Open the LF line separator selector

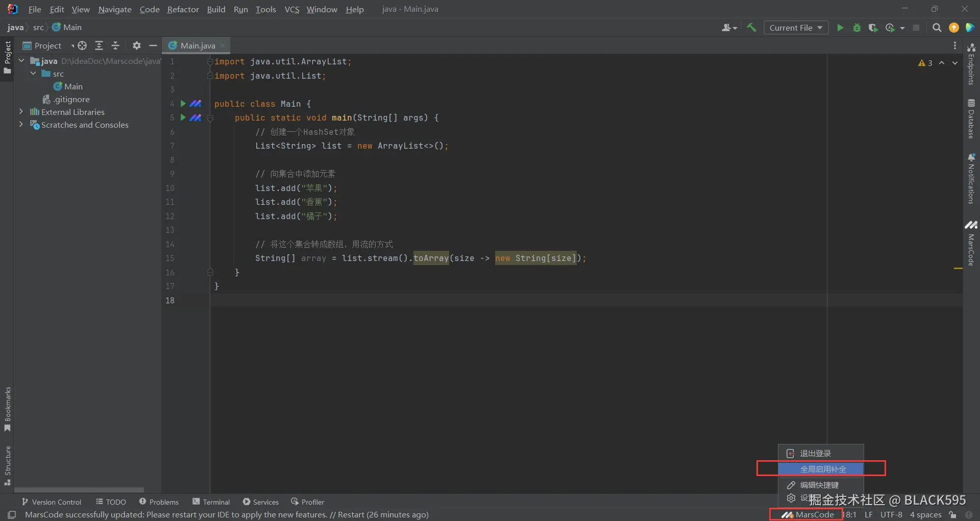868,514
